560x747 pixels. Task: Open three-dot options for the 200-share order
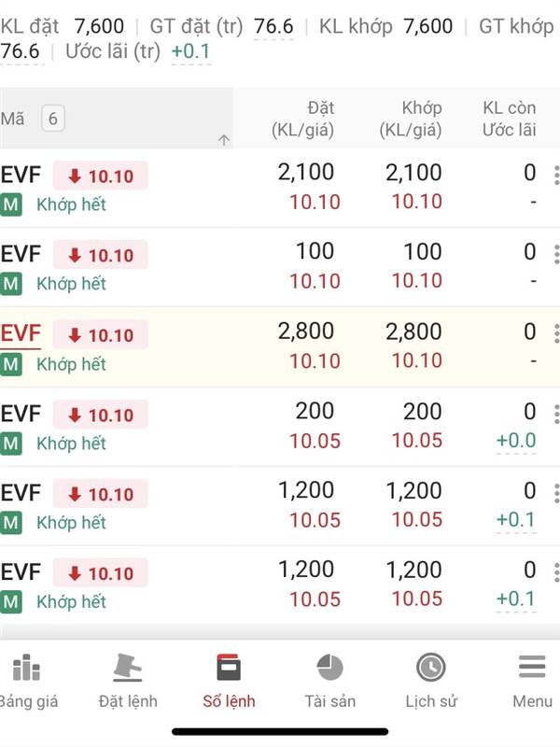556,414
